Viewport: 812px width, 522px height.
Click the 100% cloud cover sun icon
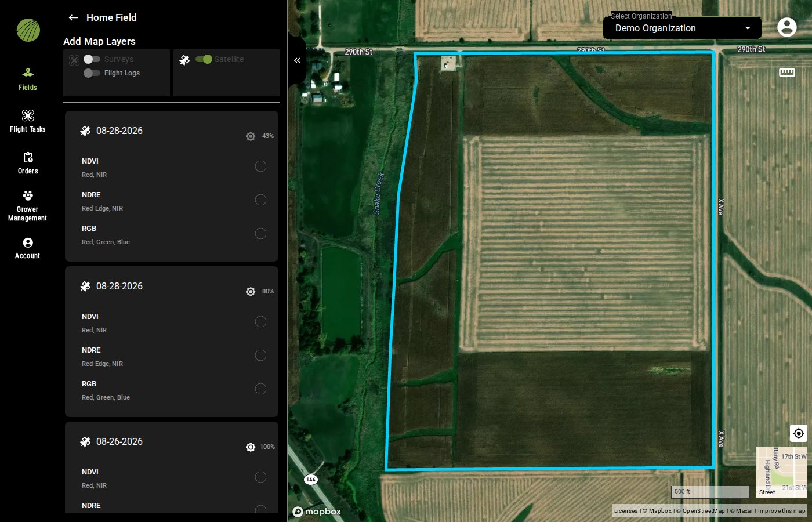coord(251,447)
